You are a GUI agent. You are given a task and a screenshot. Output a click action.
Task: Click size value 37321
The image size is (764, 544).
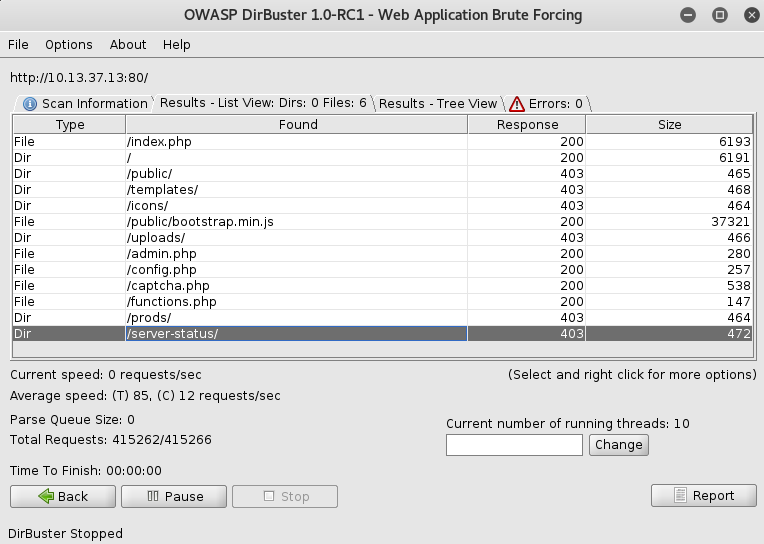(x=730, y=222)
